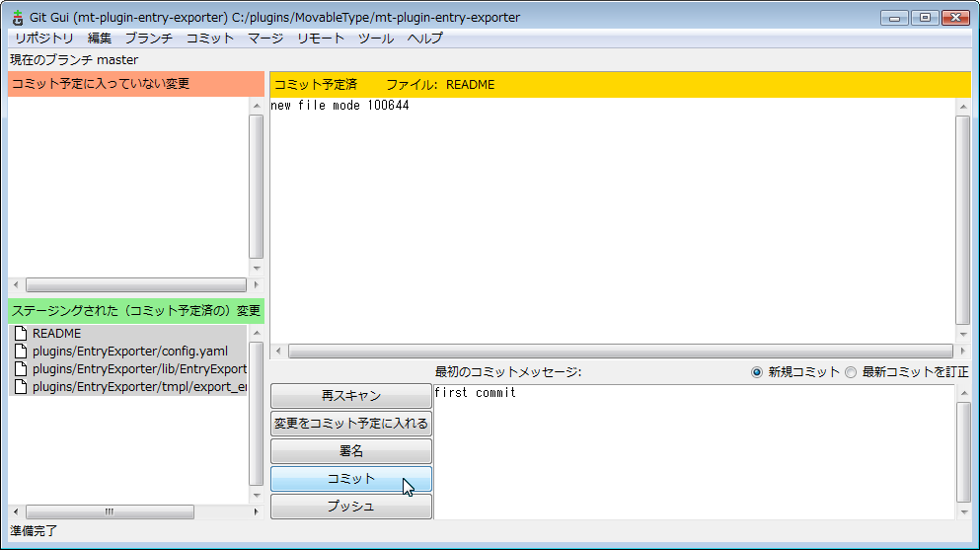Click the コミット button

[x=351, y=479]
